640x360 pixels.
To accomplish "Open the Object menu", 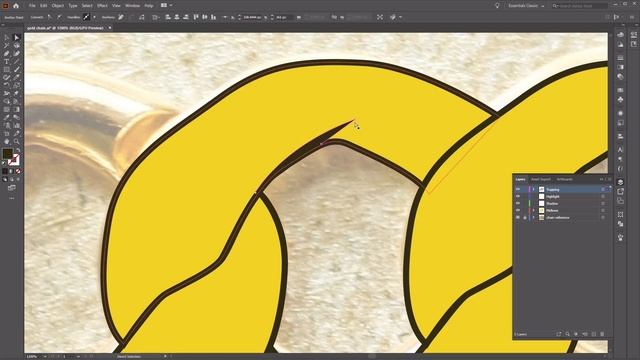I will [x=58, y=6].
